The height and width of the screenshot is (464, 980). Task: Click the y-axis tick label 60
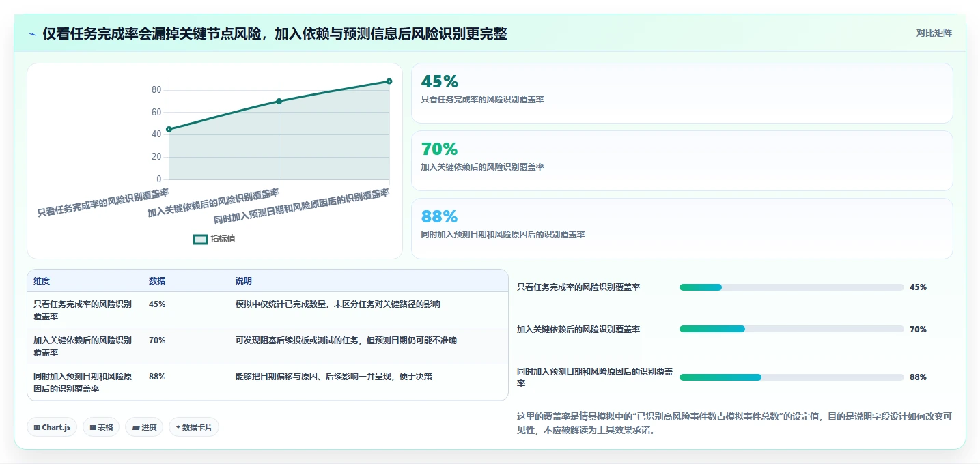(x=156, y=113)
